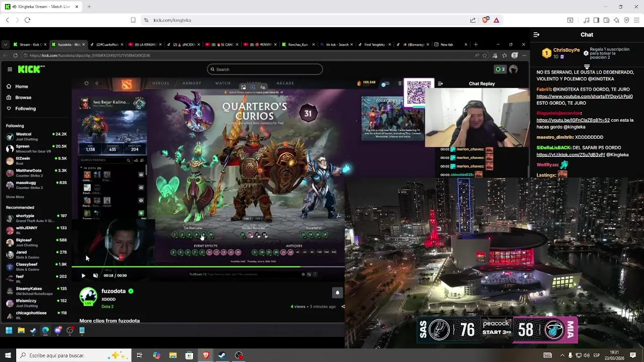Reload the outer kick.com/kingteka page
This screenshot has width=644, height=362.
pyautogui.click(x=27, y=20)
